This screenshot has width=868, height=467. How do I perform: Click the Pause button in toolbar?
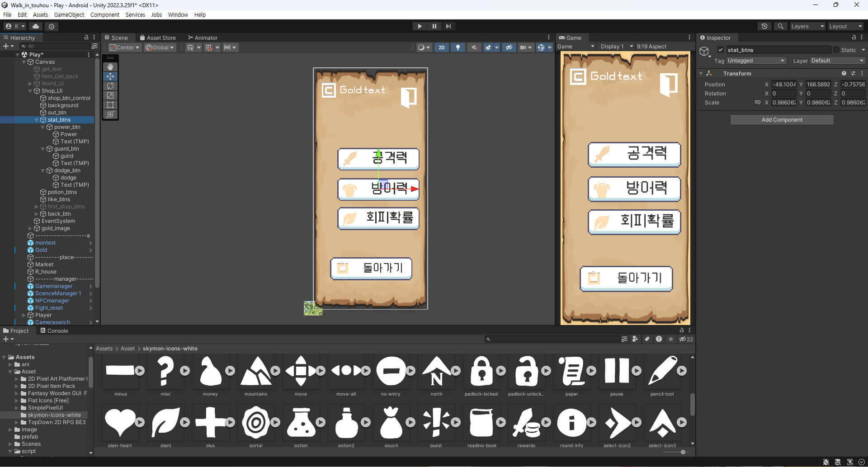pos(434,26)
